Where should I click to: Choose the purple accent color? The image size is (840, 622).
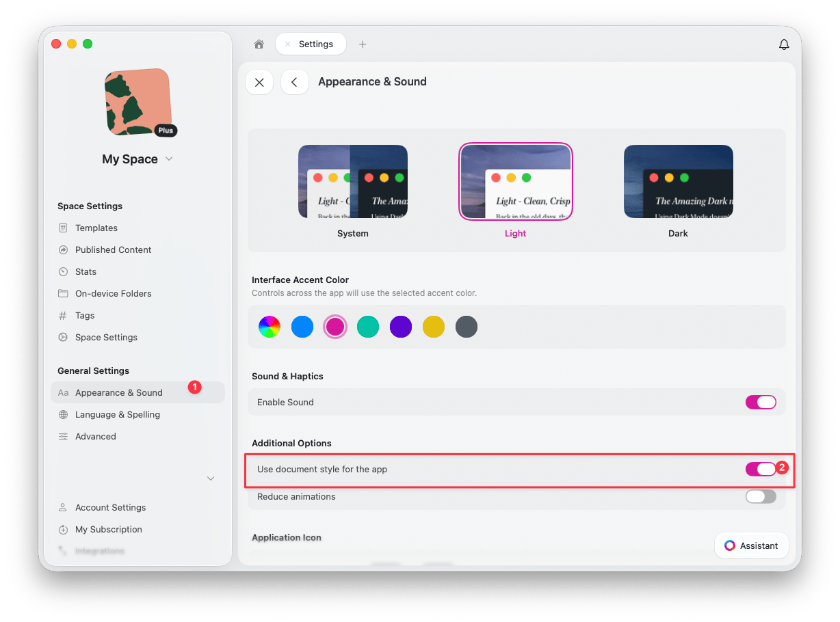click(x=401, y=327)
